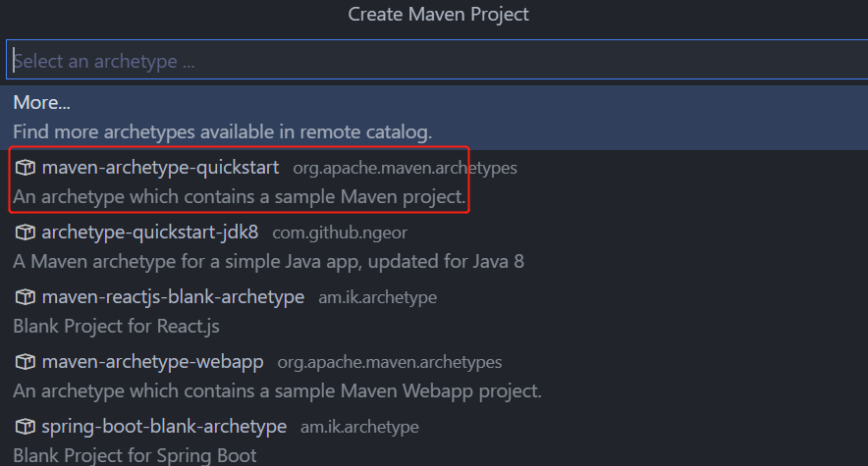The image size is (868, 466).
Task: Click "am.ik.archetype" beside maven-reactjs-blank-archetype
Action: point(377,297)
